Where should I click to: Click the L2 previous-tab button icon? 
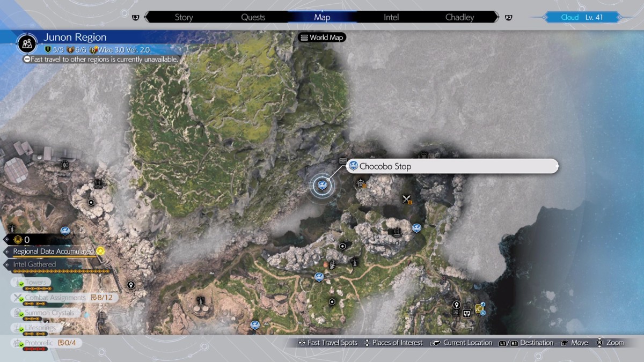pyautogui.click(x=135, y=17)
